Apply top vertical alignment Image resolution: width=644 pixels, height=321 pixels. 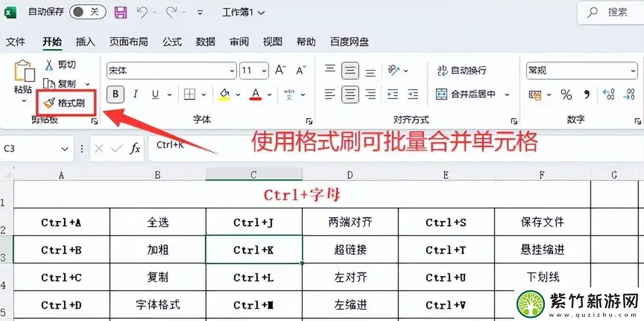pos(330,70)
